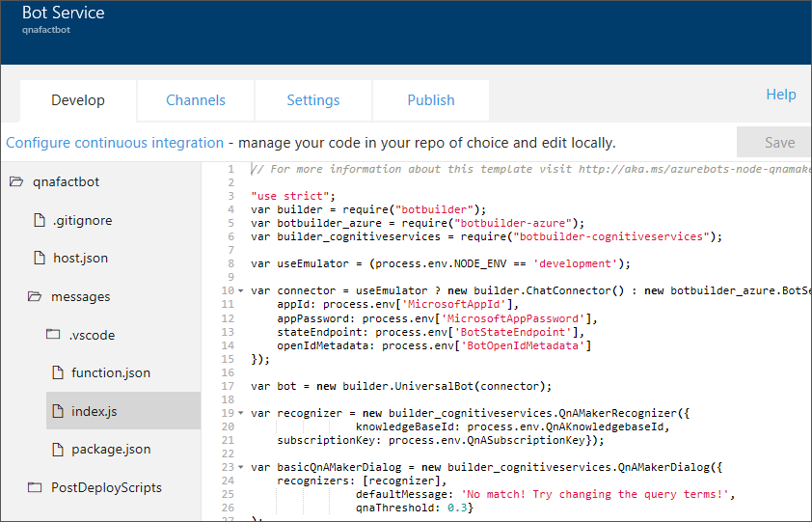Viewport: 812px width, 522px height.
Task: Click line number 1 in gutter
Action: click(230, 169)
